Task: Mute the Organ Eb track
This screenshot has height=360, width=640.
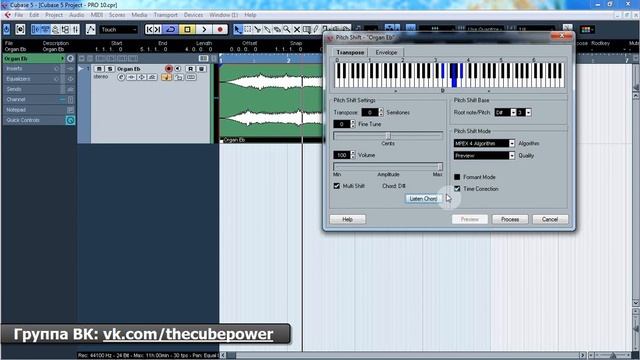Action: [x=99, y=69]
